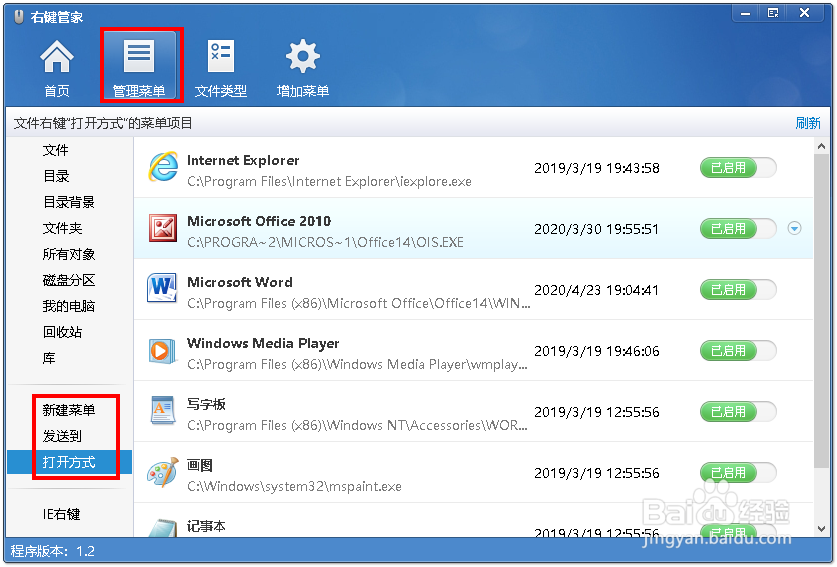Open IE右键 category
Screen dimensions: 837x567
click(x=61, y=514)
